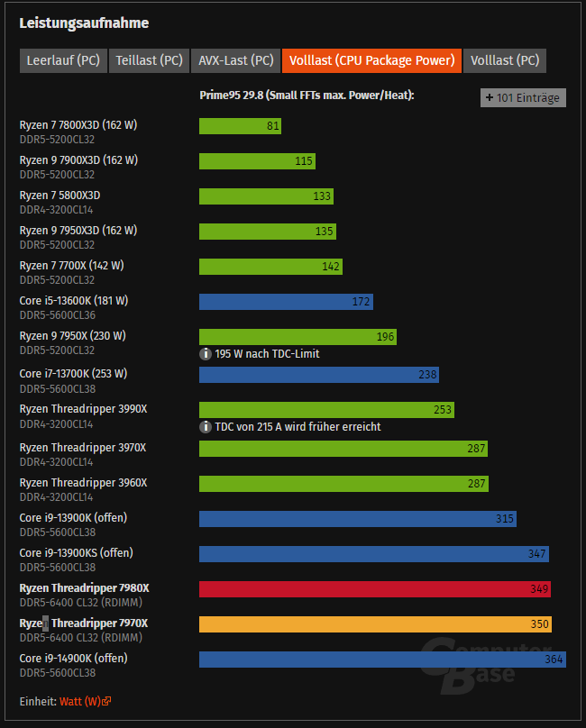The width and height of the screenshot is (586, 728).
Task: Select the Core i5-13600K (181 W) label
Action: [x=74, y=301]
